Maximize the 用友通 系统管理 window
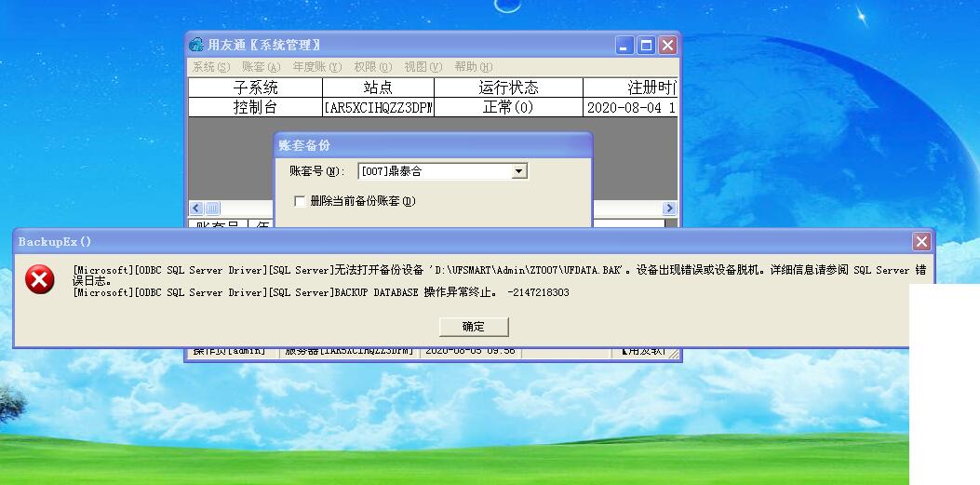The width and height of the screenshot is (980, 485). click(646, 45)
